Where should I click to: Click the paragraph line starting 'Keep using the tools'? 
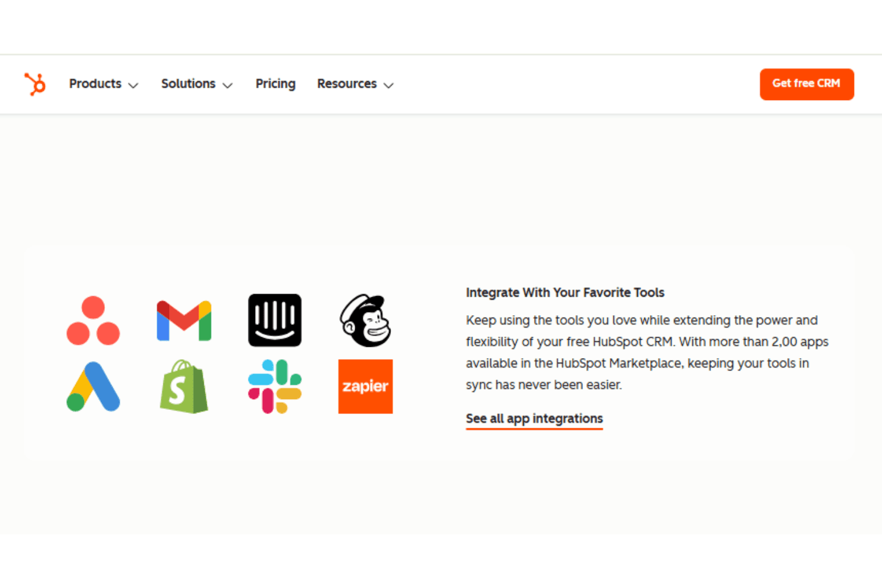pos(642,321)
